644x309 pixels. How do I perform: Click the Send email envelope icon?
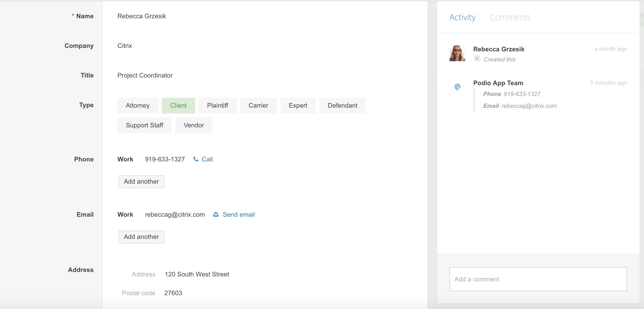(216, 214)
